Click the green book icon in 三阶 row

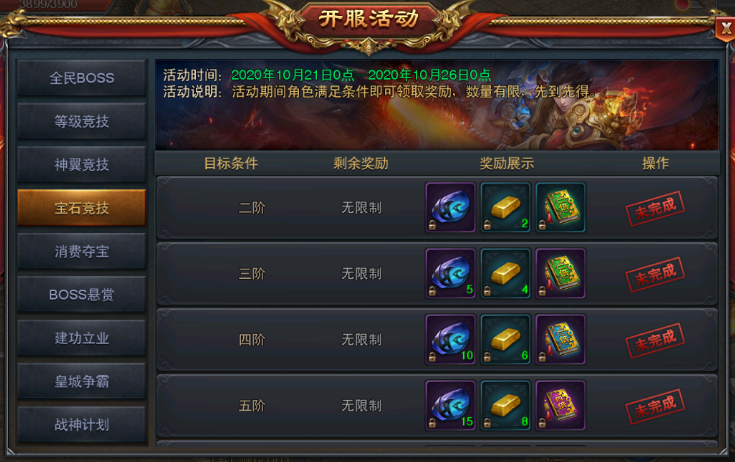(x=561, y=274)
